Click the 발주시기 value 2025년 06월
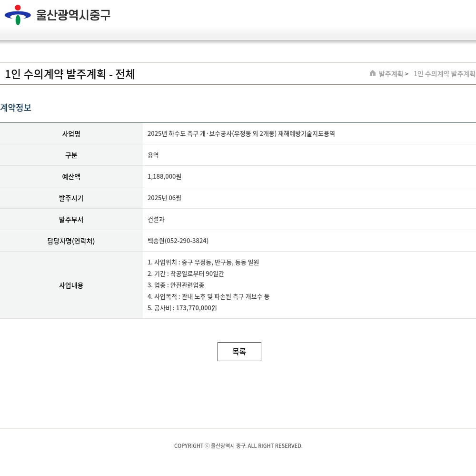This screenshot has height=476, width=476. [164, 198]
